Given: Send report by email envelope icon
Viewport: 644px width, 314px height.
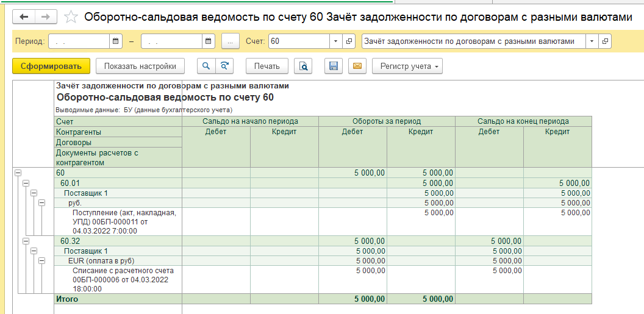Looking at the screenshot, I should click(x=357, y=66).
